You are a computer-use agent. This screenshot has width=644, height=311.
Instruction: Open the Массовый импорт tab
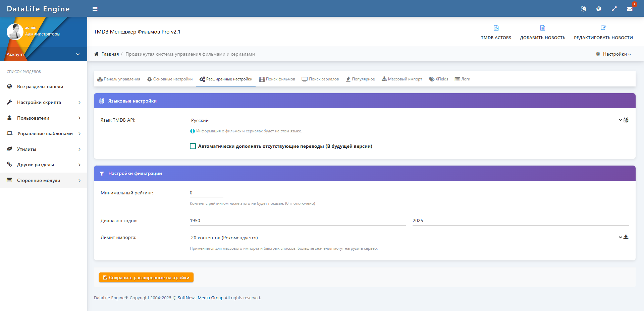(x=402, y=79)
